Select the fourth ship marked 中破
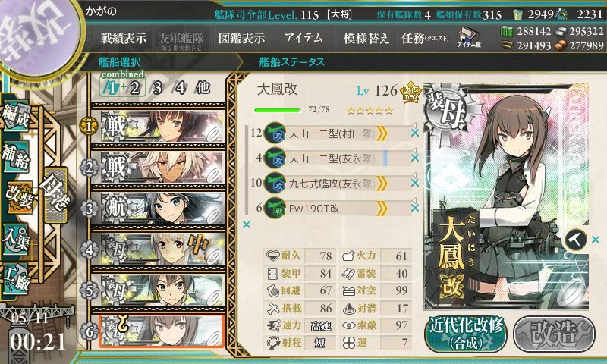 159,249
